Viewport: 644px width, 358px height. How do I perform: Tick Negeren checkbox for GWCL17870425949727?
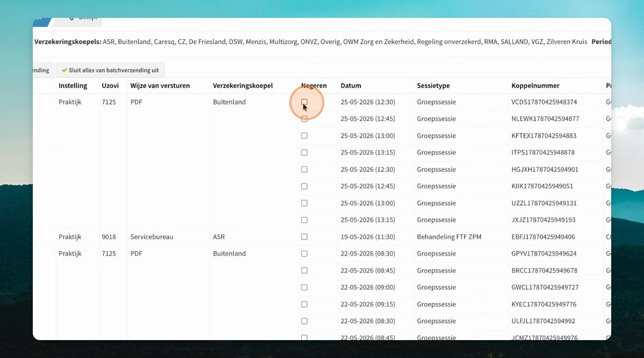(304, 287)
